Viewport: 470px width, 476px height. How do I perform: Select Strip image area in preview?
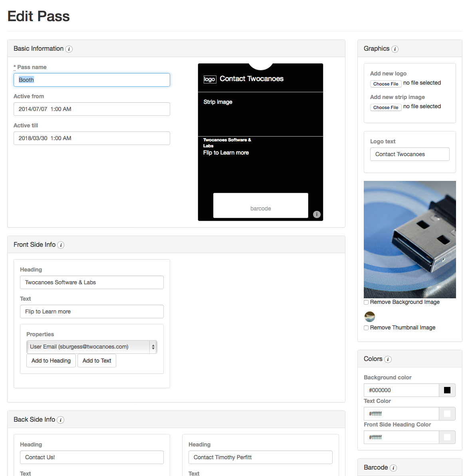(x=260, y=114)
